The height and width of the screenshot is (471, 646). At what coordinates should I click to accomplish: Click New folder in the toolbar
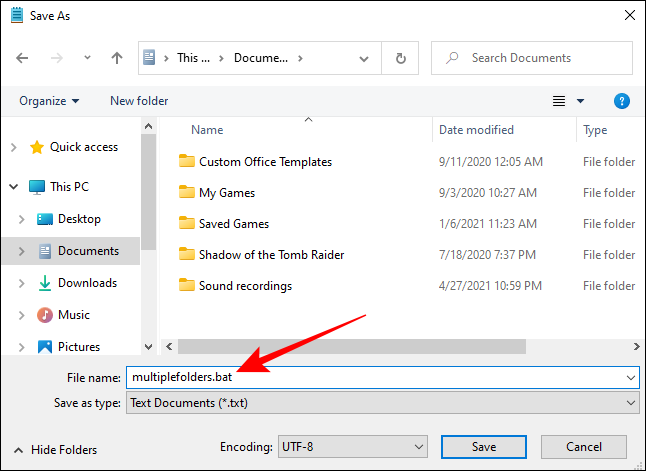tap(139, 101)
